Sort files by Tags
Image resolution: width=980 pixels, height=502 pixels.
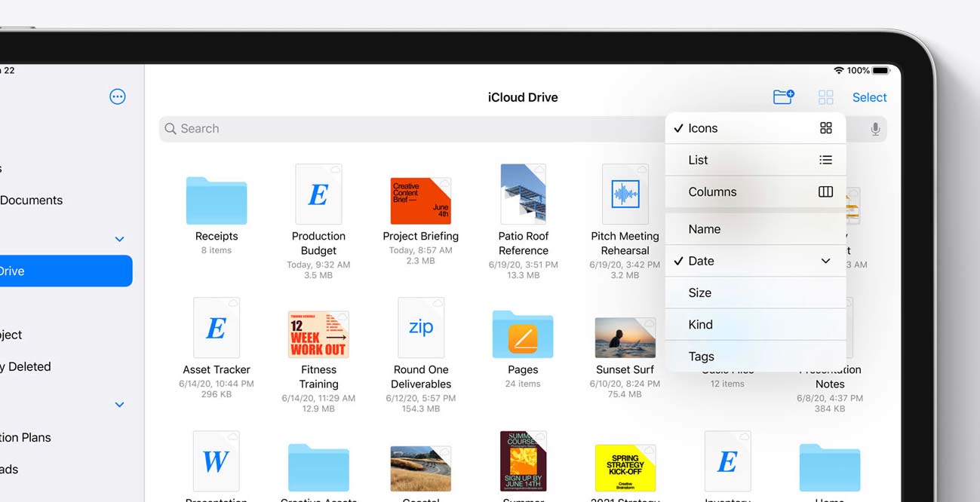tap(755, 356)
